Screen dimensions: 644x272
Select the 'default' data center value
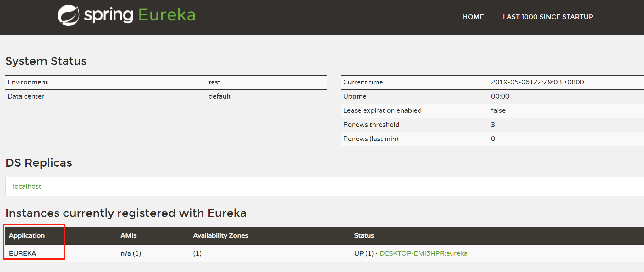[219, 96]
